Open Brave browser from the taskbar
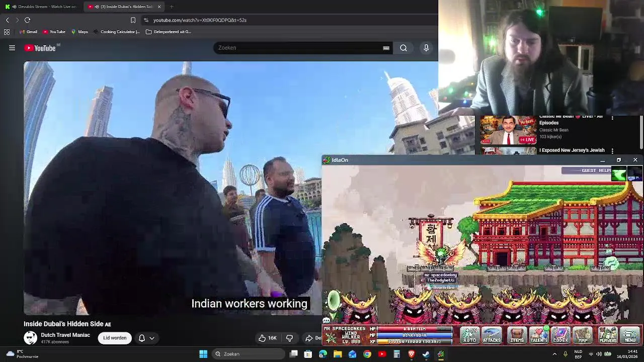 click(x=412, y=354)
